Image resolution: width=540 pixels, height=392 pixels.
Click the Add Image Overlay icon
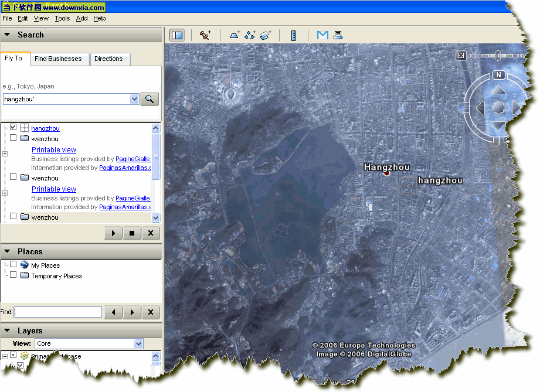pos(266,35)
